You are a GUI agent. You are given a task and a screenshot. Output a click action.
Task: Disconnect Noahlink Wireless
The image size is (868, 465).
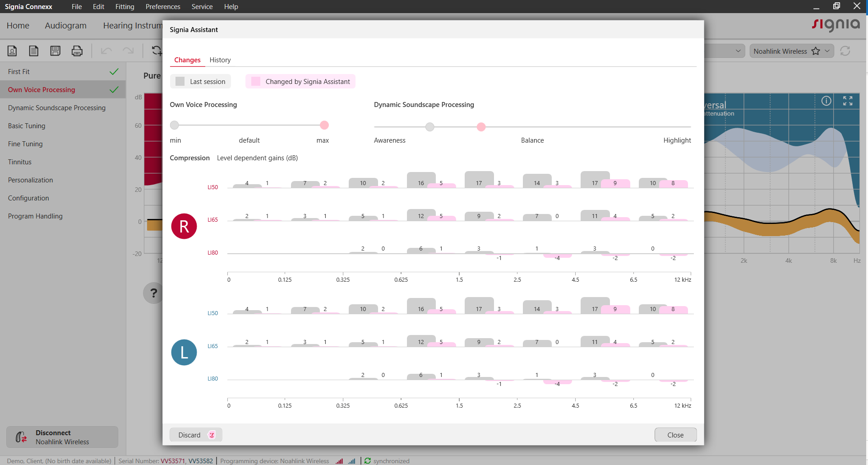(62, 437)
